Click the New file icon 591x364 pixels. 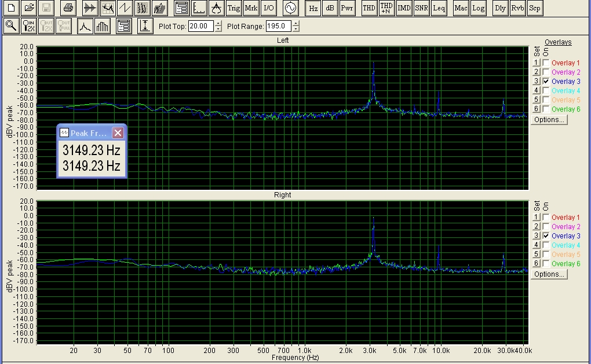point(11,8)
